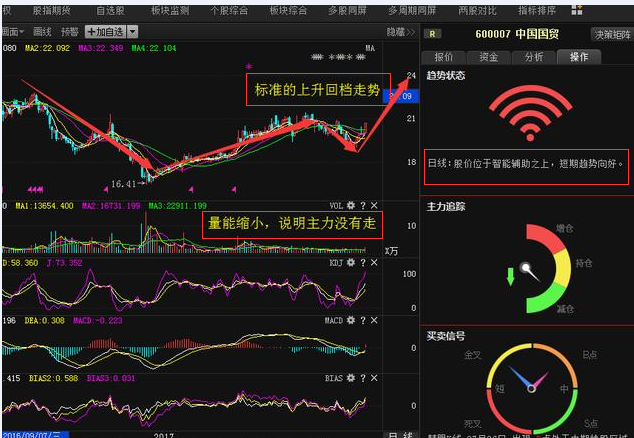Close the KDJ indicator panel
The image size is (634, 438).
(x=374, y=262)
